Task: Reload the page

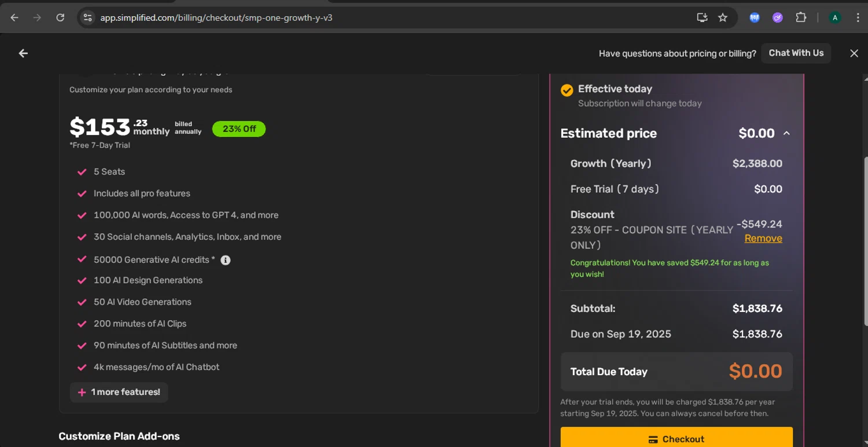Action: pos(60,17)
